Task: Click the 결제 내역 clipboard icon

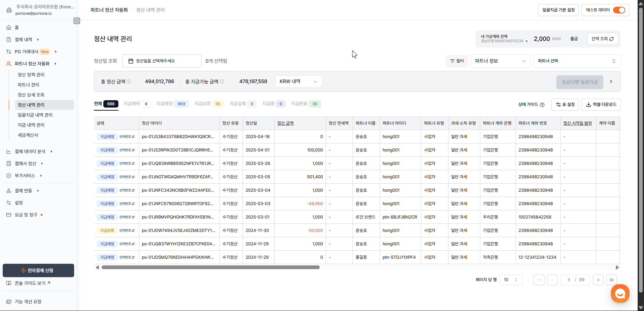Action: (x=9, y=40)
